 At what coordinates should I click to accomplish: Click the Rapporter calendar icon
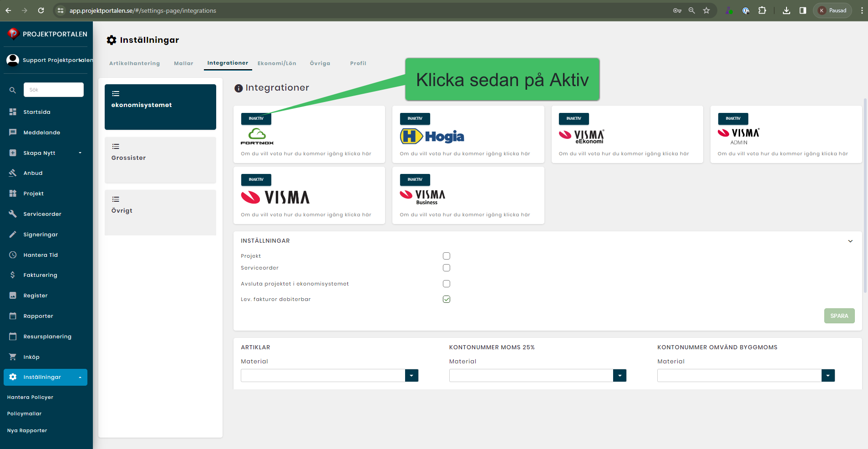point(13,316)
